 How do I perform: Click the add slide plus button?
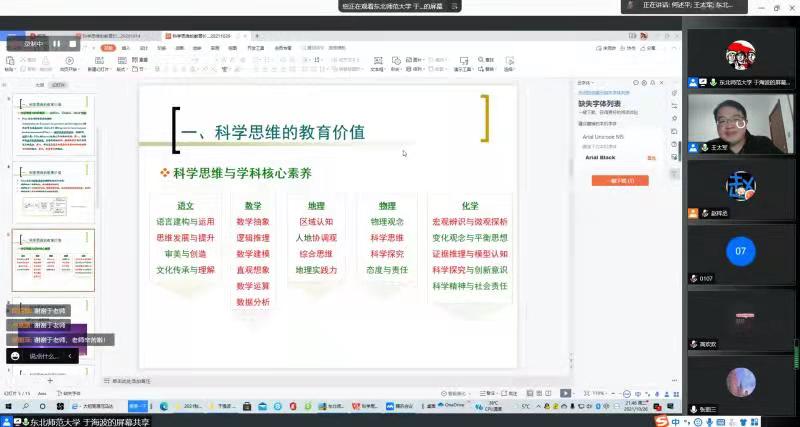pos(50,381)
